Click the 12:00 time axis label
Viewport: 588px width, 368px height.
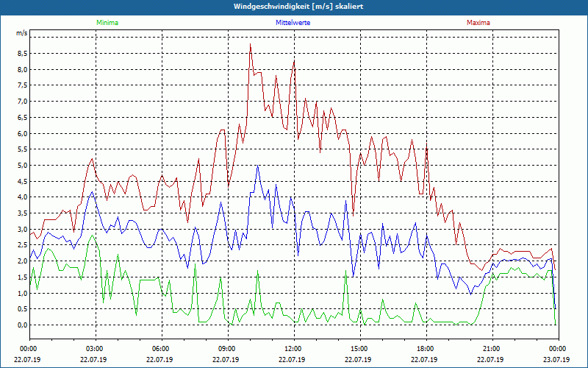point(292,349)
